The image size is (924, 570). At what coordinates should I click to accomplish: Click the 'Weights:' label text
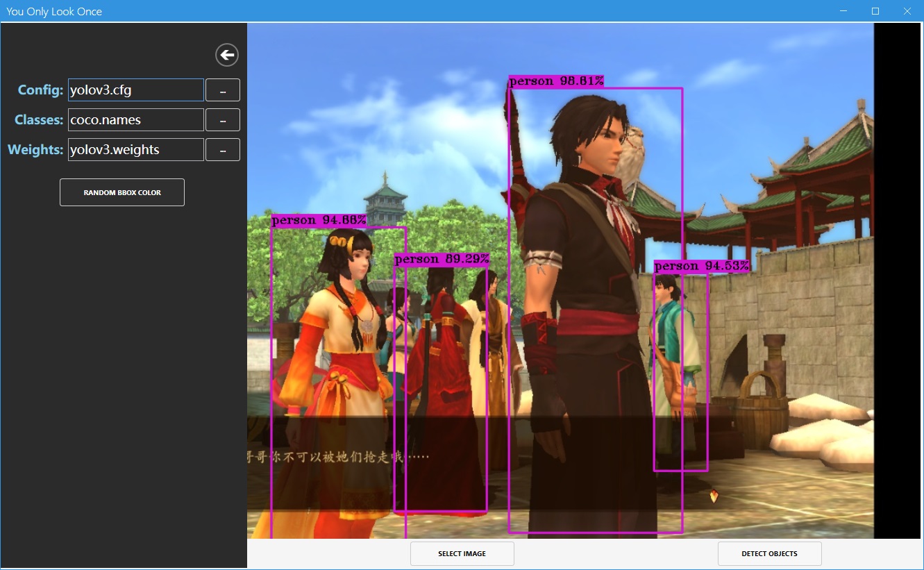click(36, 150)
